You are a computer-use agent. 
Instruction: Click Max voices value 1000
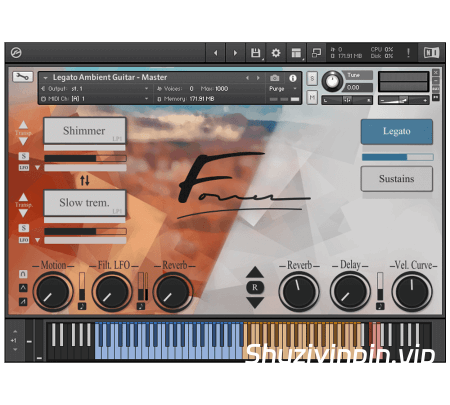[221, 89]
